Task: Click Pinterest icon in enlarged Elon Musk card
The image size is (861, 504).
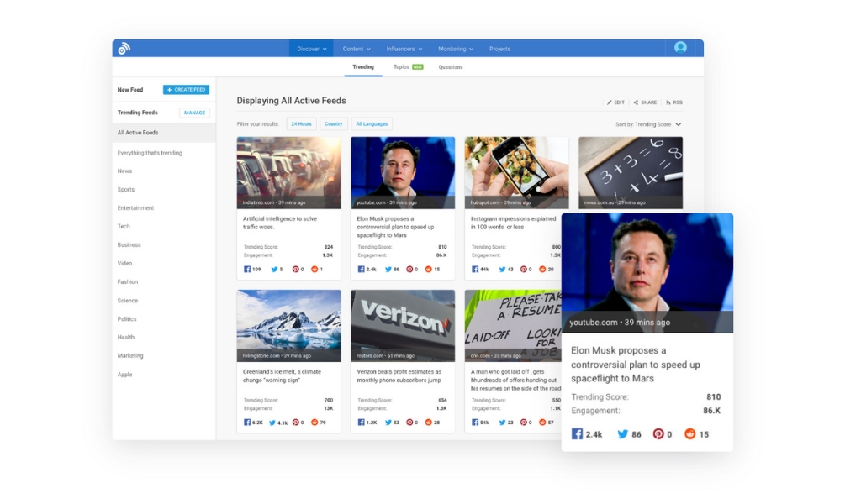Action: click(x=658, y=433)
